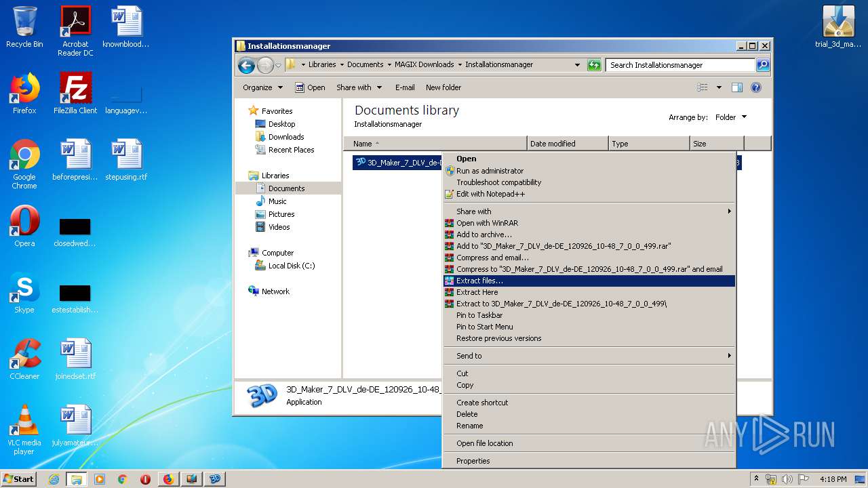Select Troubleshoot compatibility

click(589, 182)
